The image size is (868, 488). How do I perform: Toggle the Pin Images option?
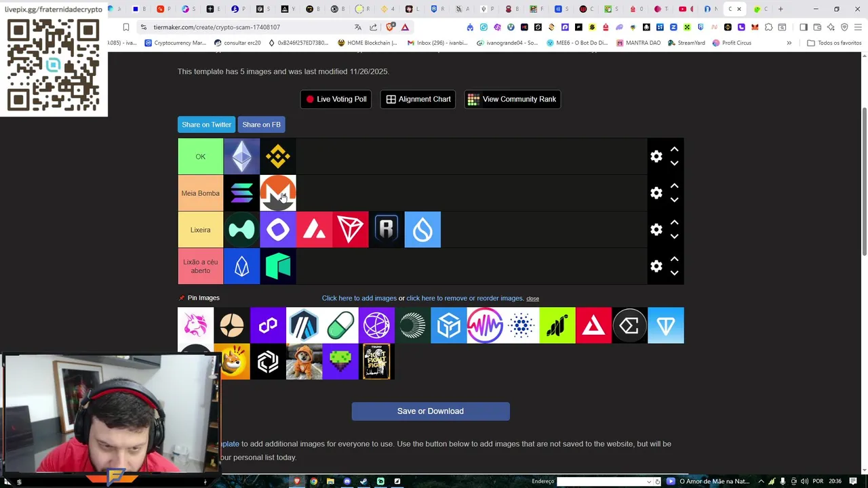199,298
